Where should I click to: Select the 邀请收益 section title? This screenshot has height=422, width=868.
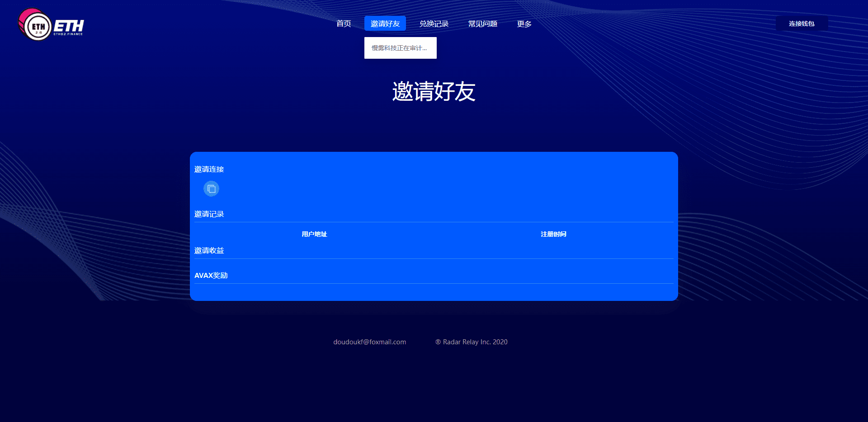[x=209, y=250]
